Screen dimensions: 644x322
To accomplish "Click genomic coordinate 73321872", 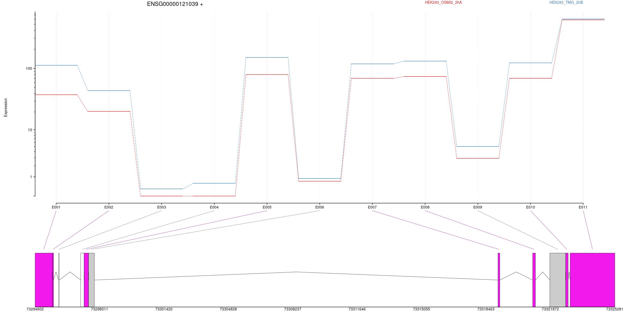I will pyautogui.click(x=550, y=309).
